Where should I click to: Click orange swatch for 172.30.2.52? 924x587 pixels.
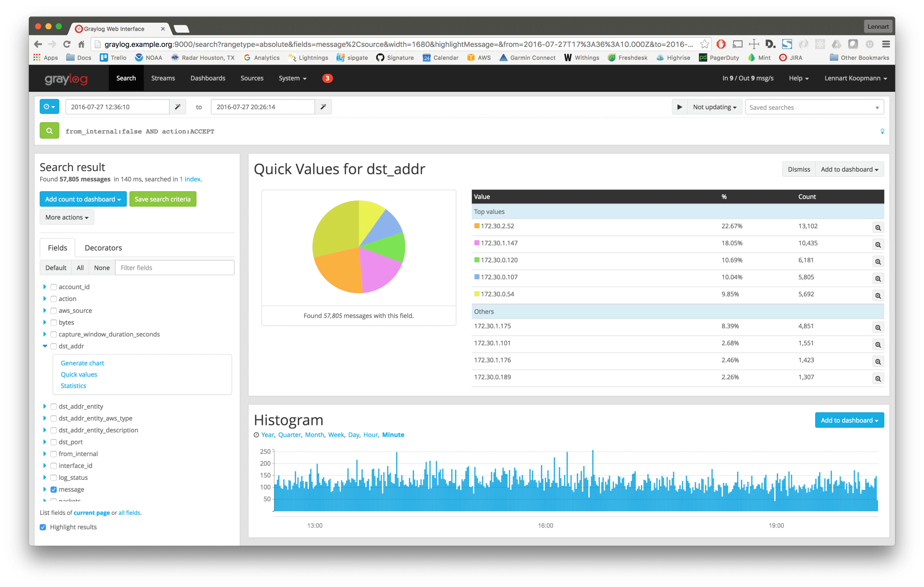pos(476,226)
